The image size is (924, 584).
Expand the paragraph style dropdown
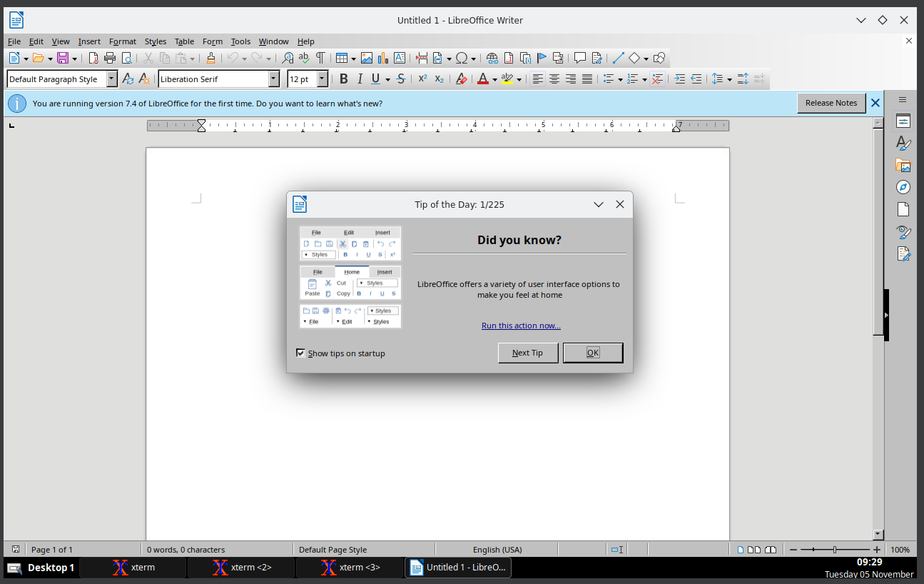tap(112, 79)
